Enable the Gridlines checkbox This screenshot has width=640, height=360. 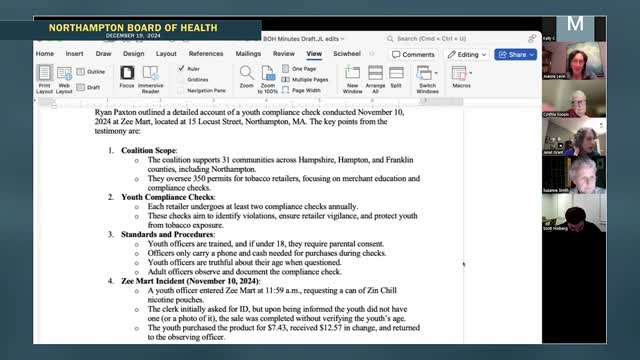point(181,80)
